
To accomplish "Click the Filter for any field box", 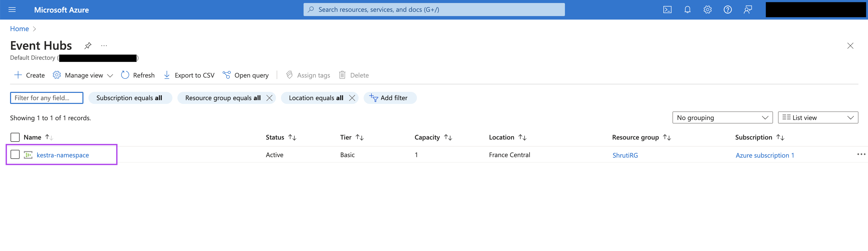I will point(46,98).
